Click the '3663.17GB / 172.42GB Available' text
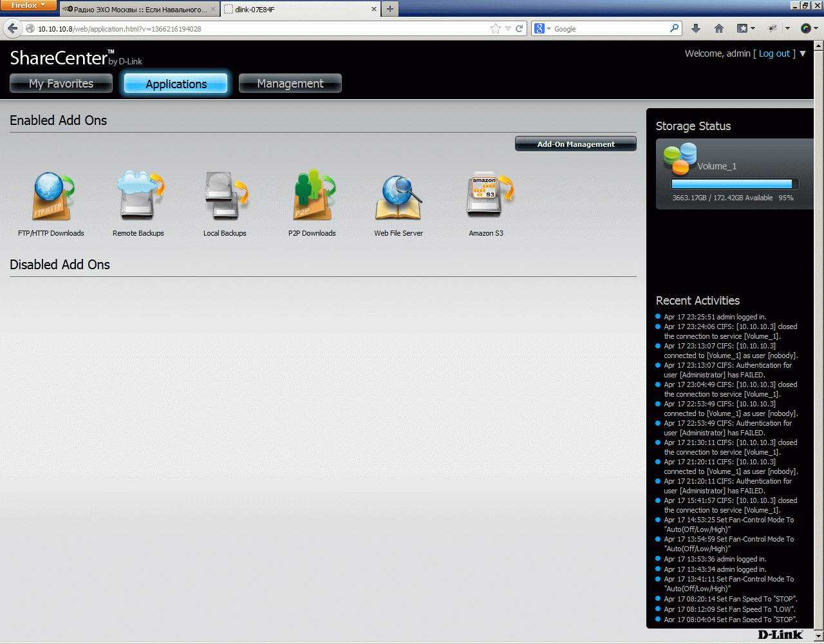 click(x=722, y=198)
